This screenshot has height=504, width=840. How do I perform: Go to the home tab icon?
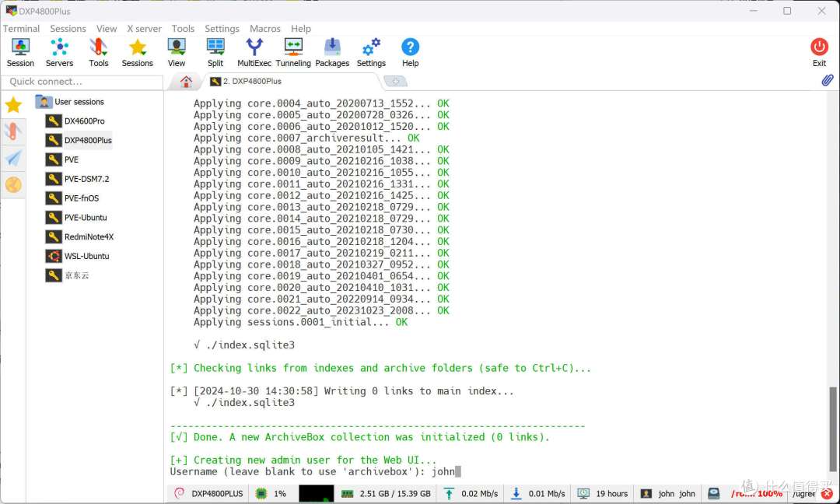click(x=186, y=82)
